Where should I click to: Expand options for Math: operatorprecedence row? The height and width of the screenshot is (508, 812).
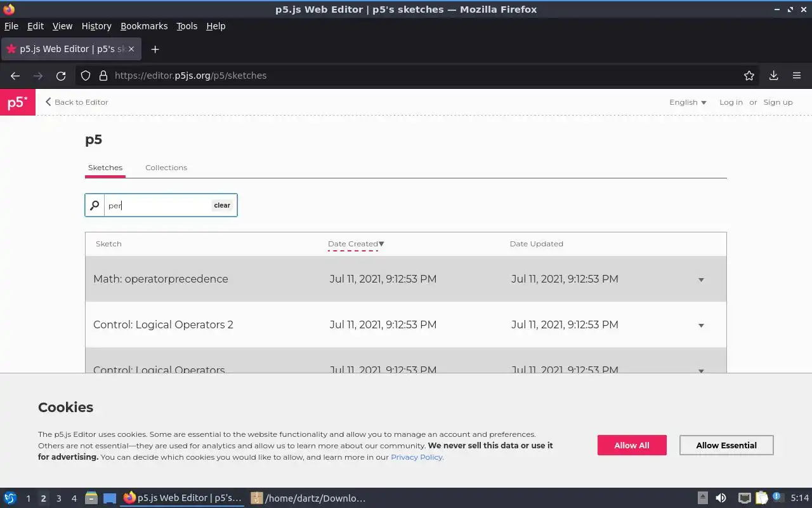click(701, 279)
